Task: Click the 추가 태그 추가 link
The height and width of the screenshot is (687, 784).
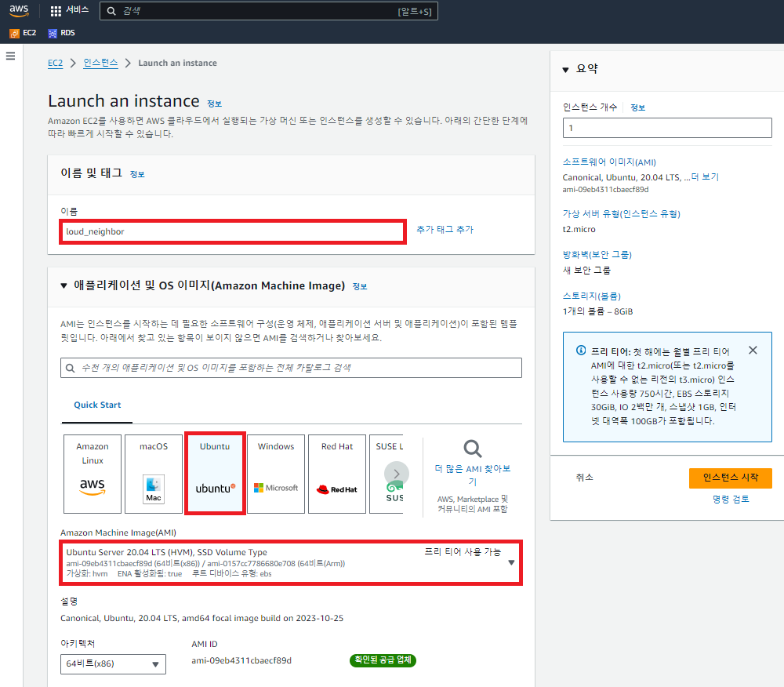Action: tap(445, 230)
